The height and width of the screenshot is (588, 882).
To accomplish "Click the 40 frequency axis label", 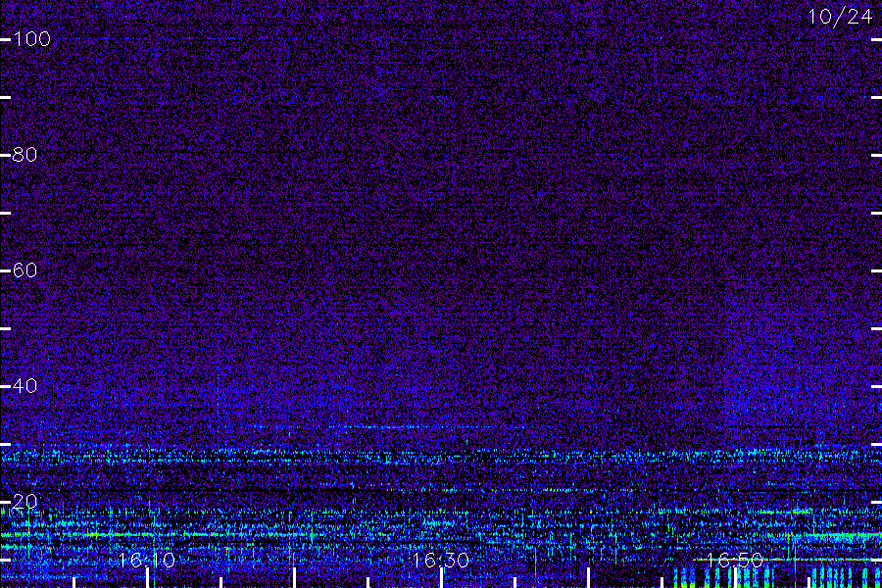I will 24,386.
